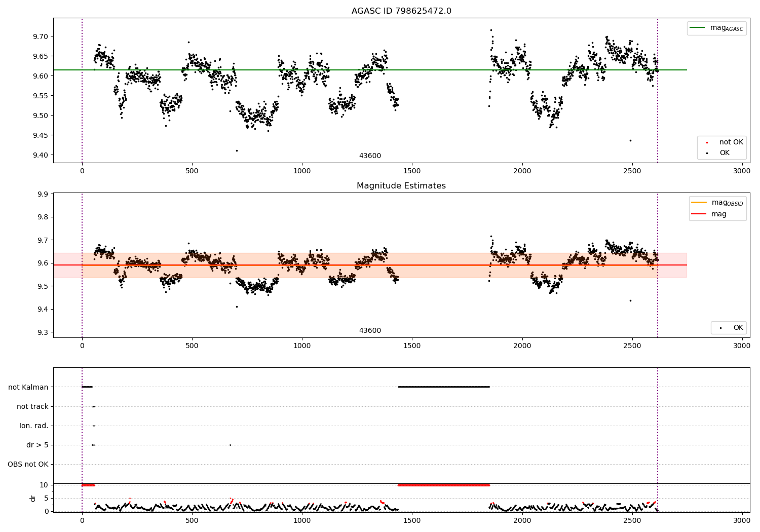
Task: Click the 9.45 y-axis tick in the top plot
Action: pos(41,135)
